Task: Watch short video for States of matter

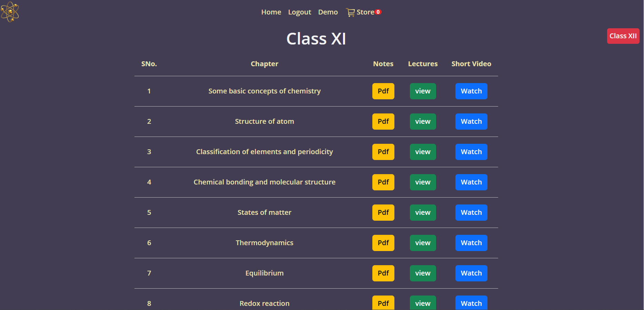Action: coord(471,212)
